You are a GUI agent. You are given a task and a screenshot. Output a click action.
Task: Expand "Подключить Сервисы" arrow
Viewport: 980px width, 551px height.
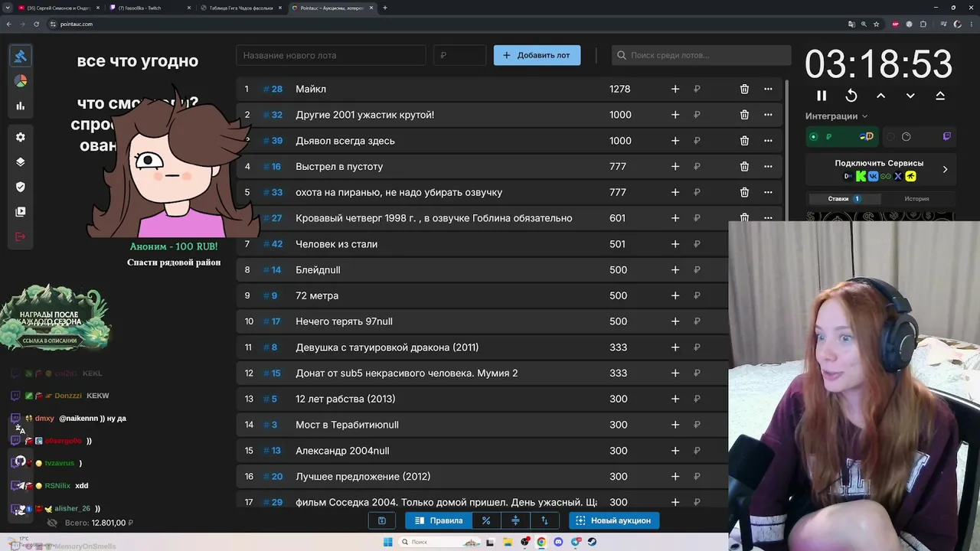(945, 169)
